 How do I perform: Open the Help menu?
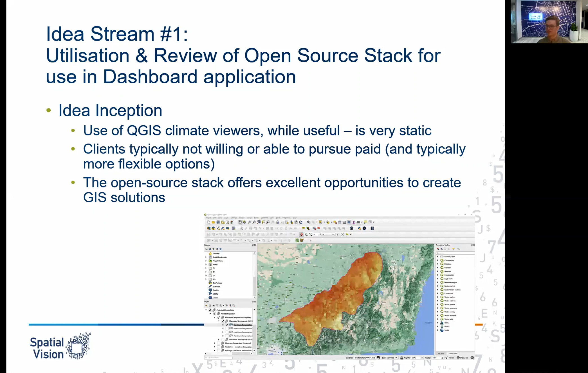[295, 218]
